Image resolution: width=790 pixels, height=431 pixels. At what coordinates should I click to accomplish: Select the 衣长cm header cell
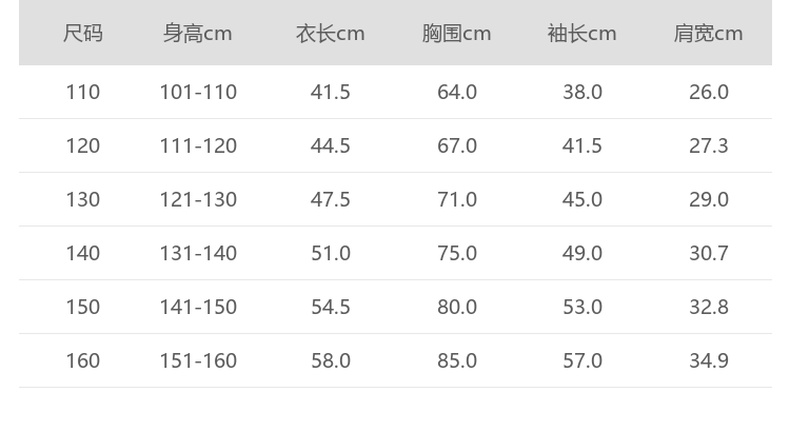330,34
